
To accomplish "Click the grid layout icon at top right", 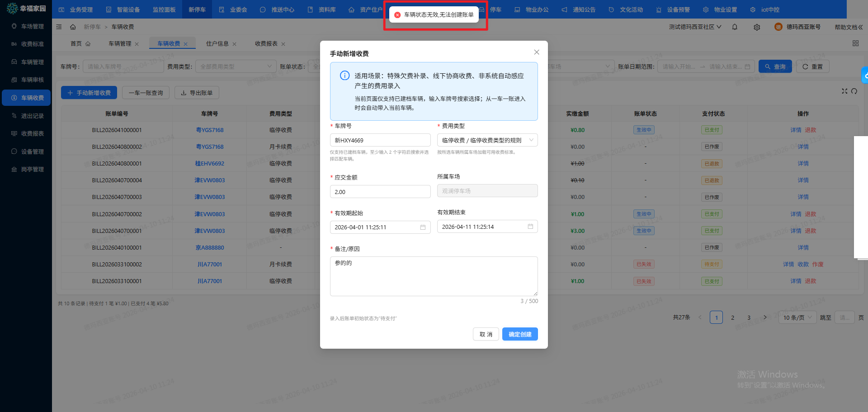I will (855, 43).
